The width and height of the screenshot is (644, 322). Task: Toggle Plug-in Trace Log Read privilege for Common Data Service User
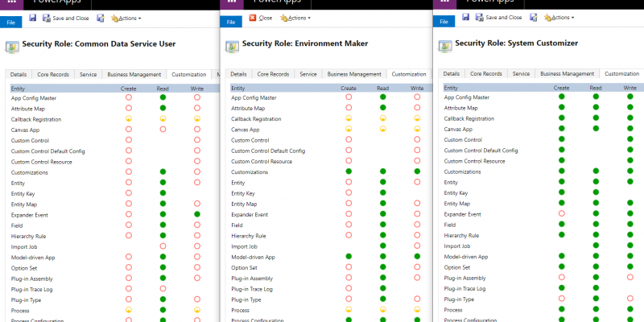coord(163,289)
